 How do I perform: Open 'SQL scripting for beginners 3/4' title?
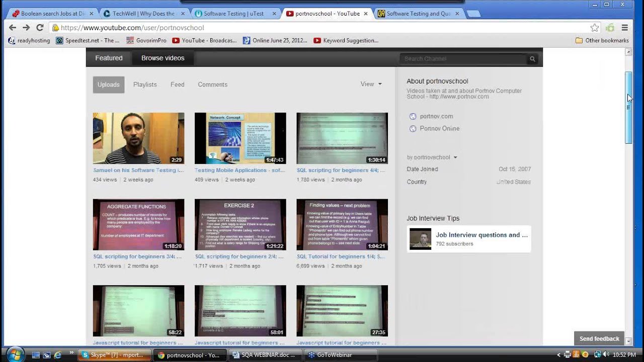pyautogui.click(x=138, y=256)
